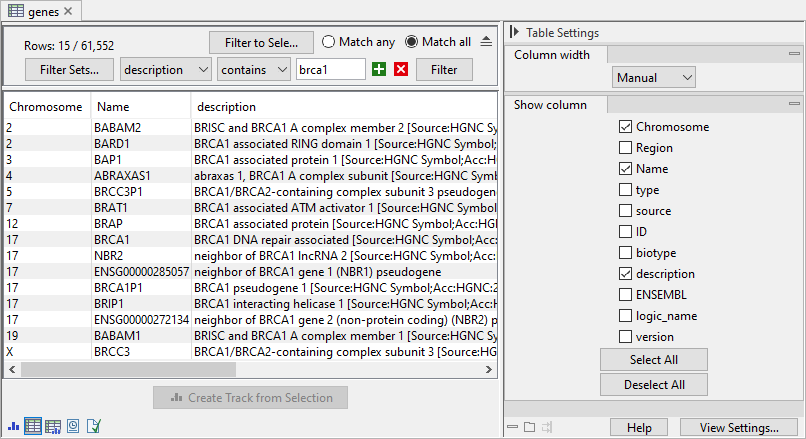Click the Filter Sets... button

[x=70, y=70]
